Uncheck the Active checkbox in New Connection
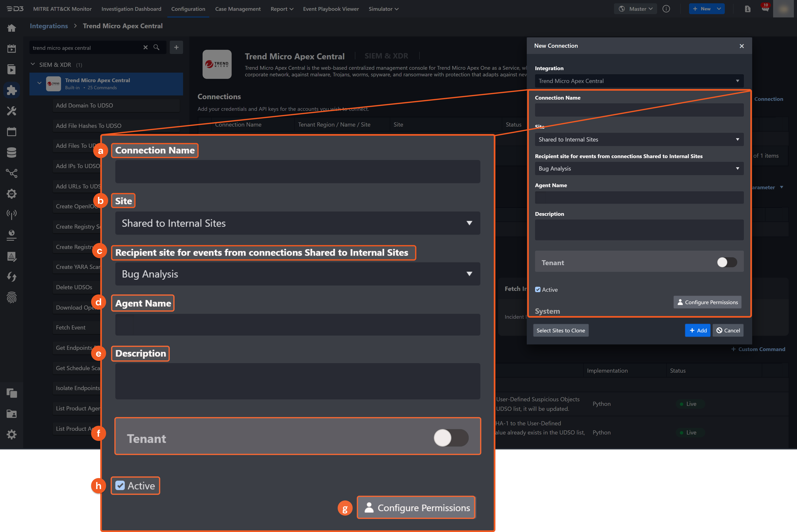 pyautogui.click(x=538, y=289)
